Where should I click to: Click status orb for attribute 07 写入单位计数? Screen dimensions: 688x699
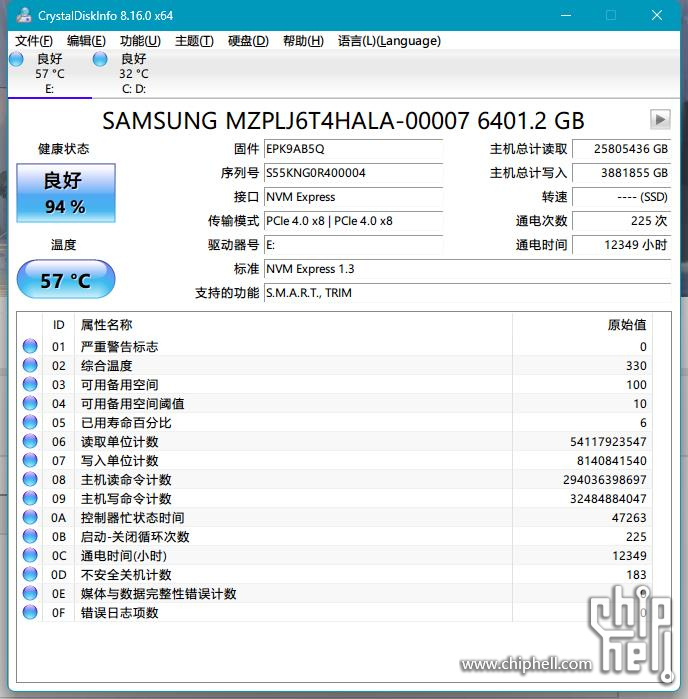(x=30, y=460)
